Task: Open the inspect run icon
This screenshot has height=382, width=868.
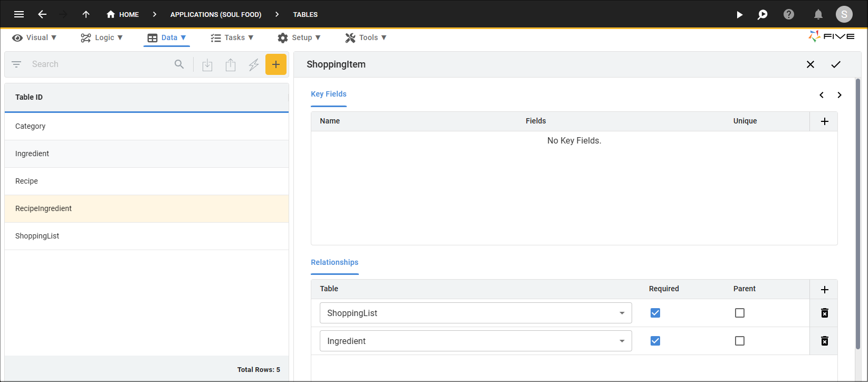Action: (762, 15)
